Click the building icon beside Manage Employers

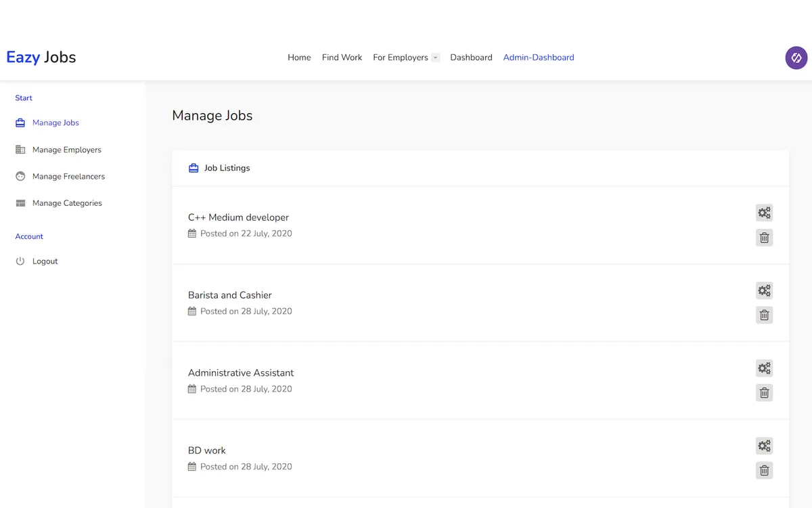point(20,150)
